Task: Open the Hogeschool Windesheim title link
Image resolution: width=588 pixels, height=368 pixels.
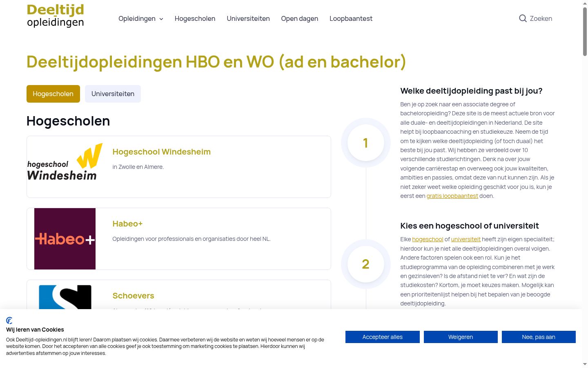Action: pyautogui.click(x=162, y=152)
